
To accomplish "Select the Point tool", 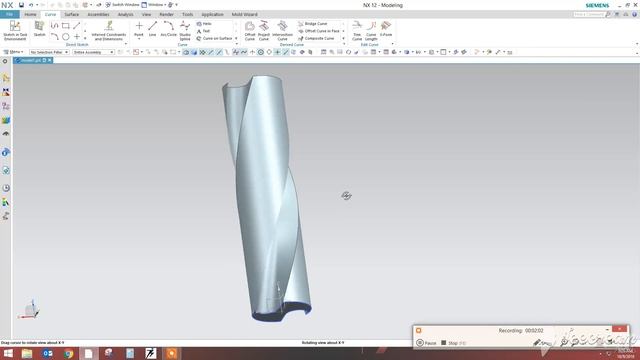I will [139, 29].
